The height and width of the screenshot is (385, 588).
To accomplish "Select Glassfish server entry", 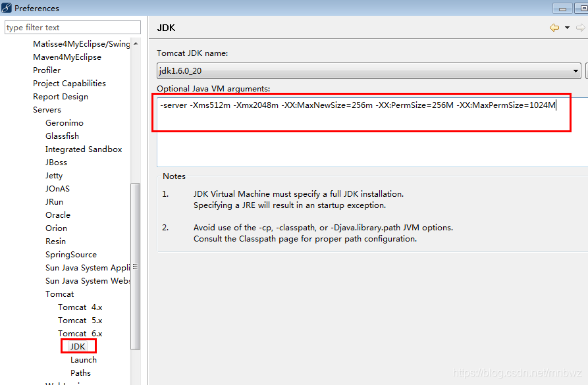I will click(x=63, y=136).
